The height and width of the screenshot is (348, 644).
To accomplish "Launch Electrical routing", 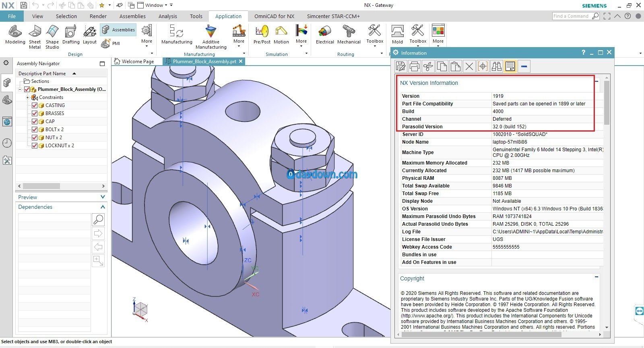I will click(x=325, y=35).
